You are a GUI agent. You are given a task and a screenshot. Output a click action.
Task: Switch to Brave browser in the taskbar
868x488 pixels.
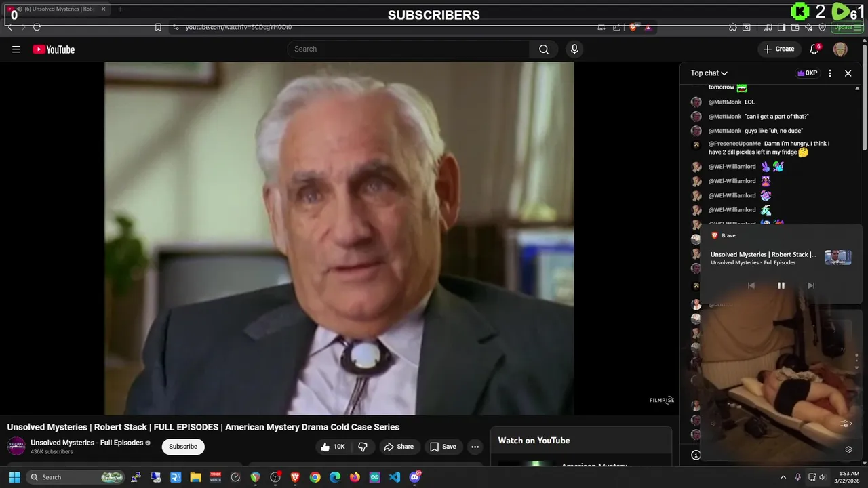click(295, 477)
